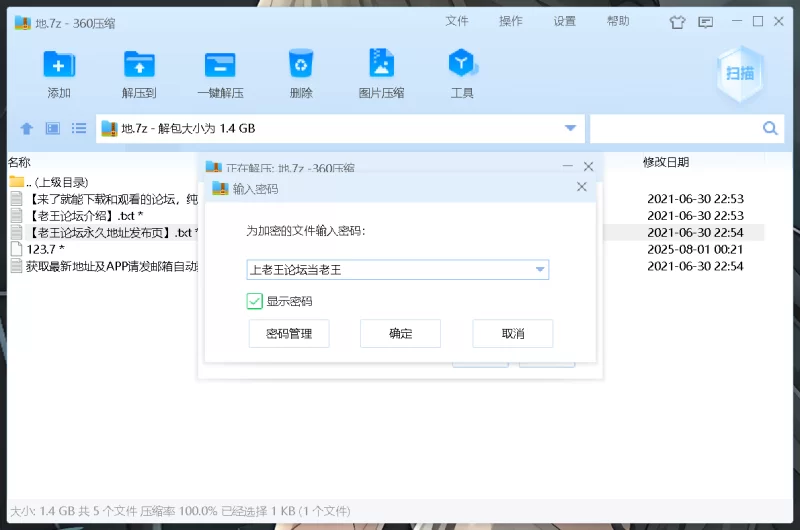Open the 设置 (Settings) menu
The image size is (800, 530).
click(x=565, y=21)
